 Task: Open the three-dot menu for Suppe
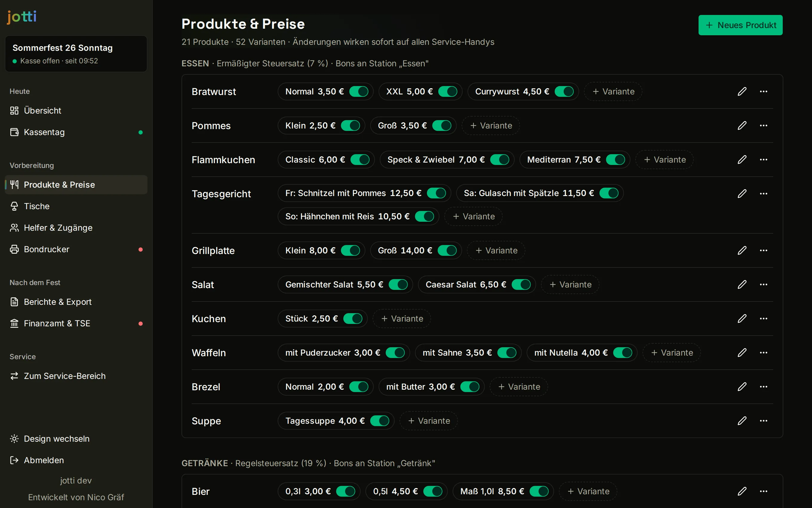point(763,421)
